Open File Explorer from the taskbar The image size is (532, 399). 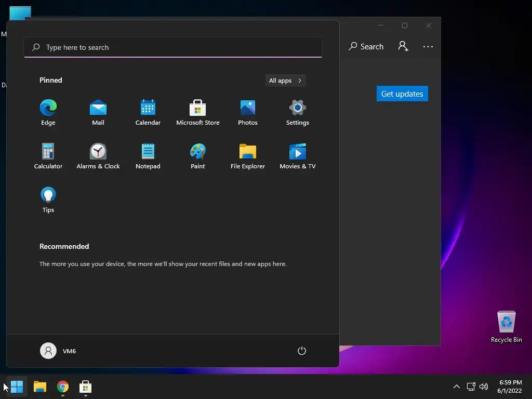(40, 387)
